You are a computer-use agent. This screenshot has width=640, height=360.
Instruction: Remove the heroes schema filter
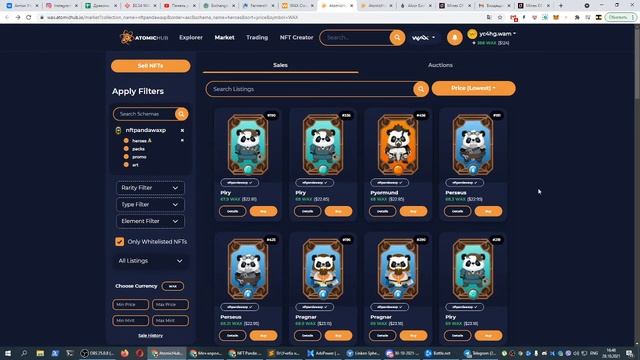pos(182,140)
